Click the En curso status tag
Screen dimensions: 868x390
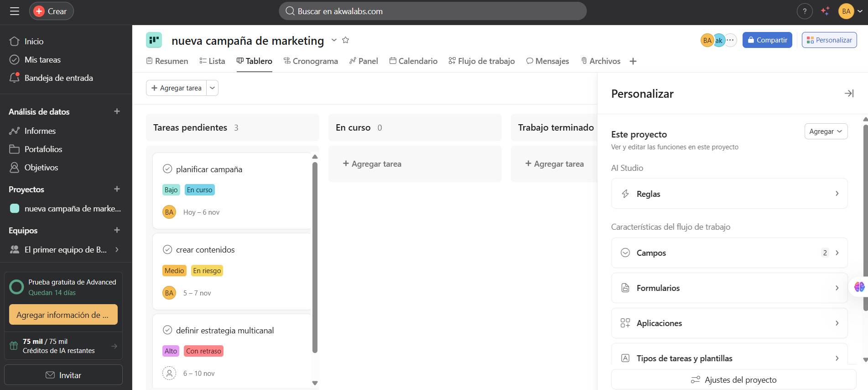tap(199, 190)
